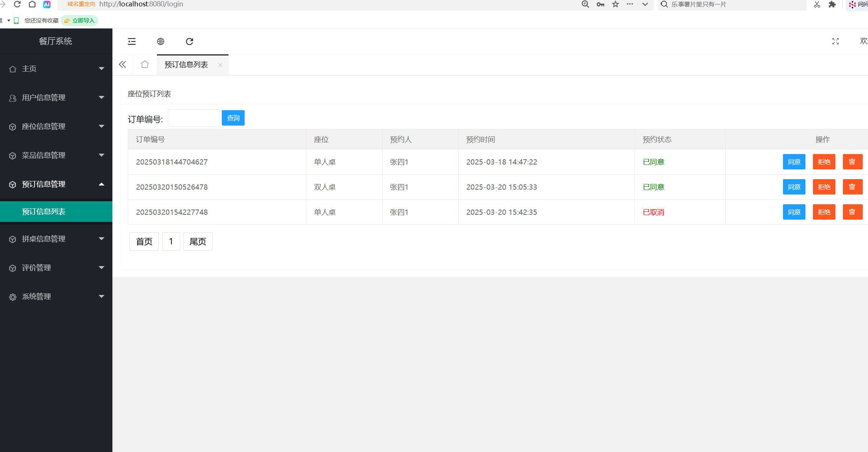Click 拒绝 for order 20250320154227748
This screenshot has width=868, height=452.
(824, 212)
